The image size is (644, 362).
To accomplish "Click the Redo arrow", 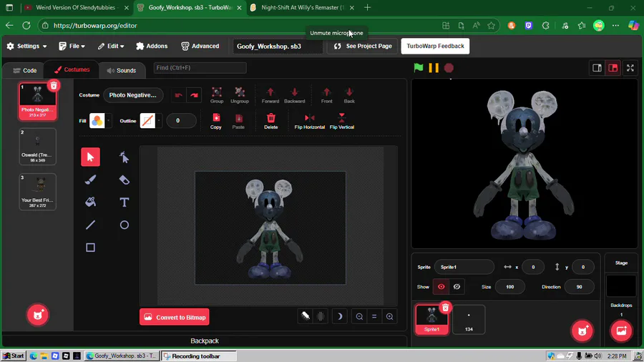I will click(194, 95).
